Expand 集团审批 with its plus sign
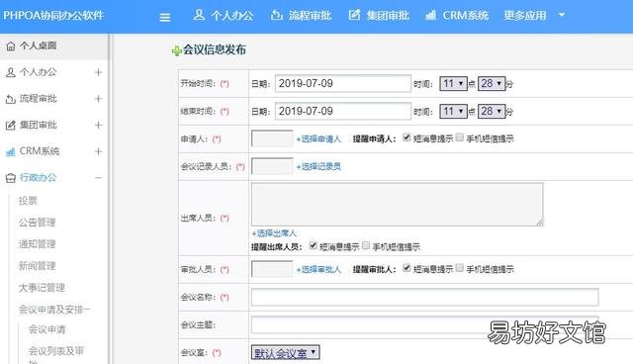 98,125
